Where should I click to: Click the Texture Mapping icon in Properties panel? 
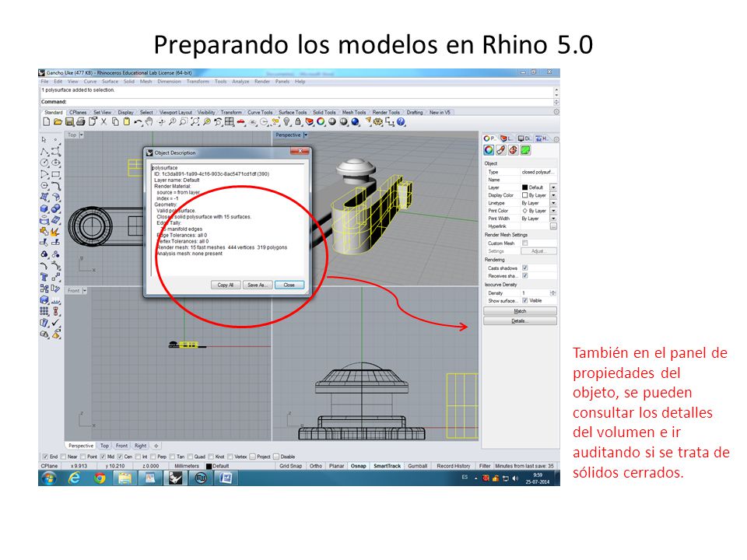513,150
